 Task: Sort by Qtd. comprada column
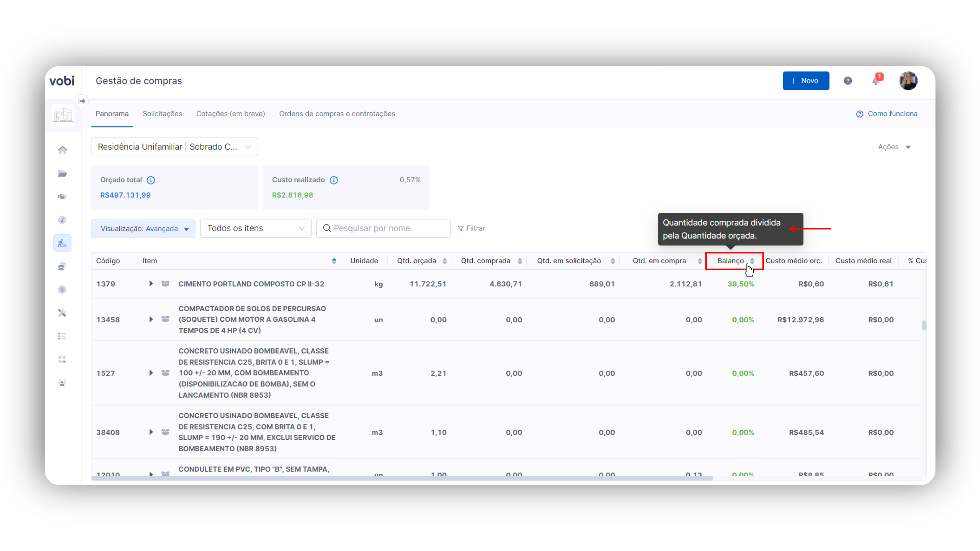(520, 261)
